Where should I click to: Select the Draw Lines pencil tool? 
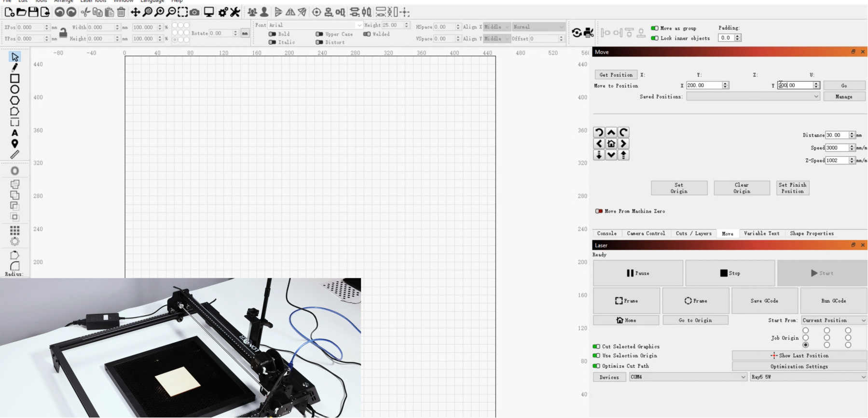pos(14,68)
